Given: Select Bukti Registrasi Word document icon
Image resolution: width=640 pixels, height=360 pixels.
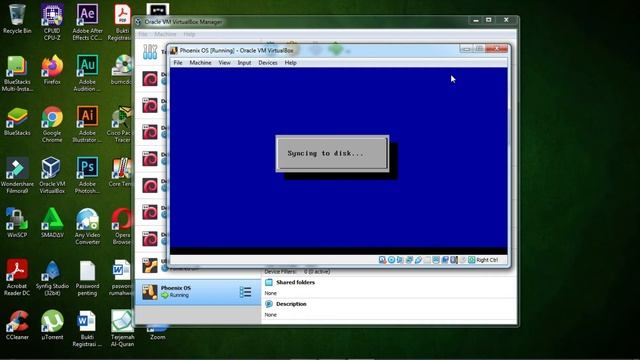Looking at the screenshot, I should (87, 329).
